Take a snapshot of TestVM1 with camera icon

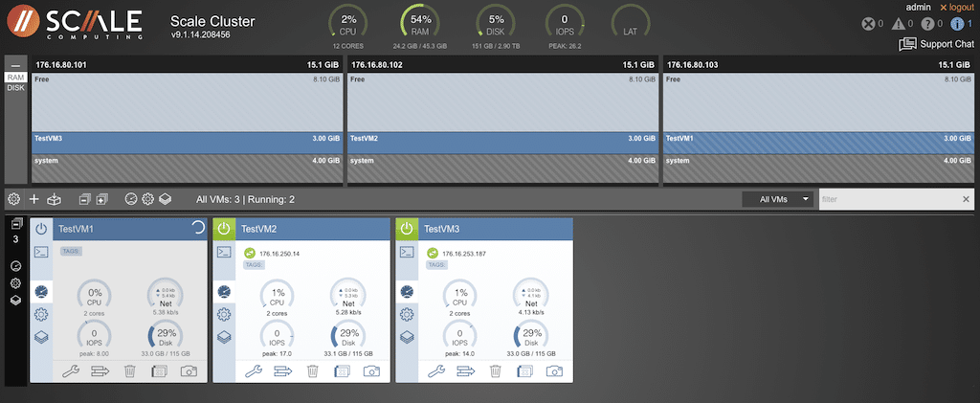tap(189, 371)
